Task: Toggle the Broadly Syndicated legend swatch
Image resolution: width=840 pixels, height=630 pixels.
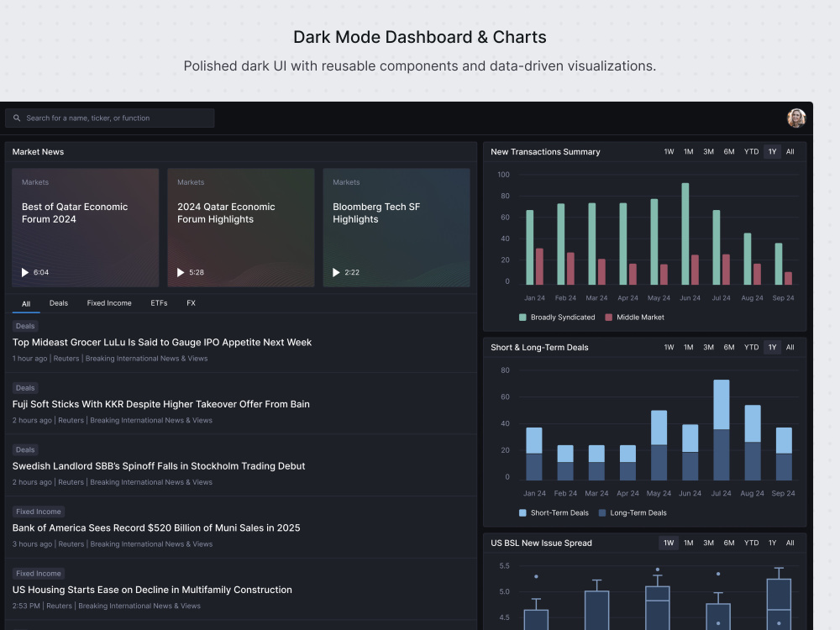Action: (522, 318)
